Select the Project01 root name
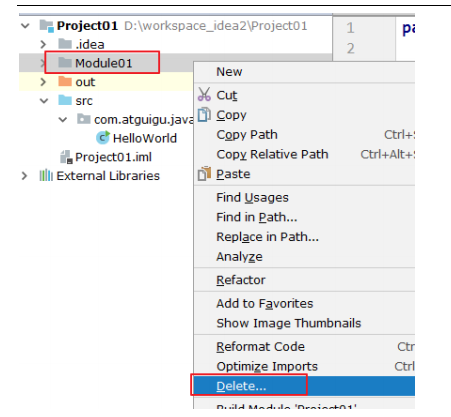The width and height of the screenshot is (451, 417). (x=87, y=26)
